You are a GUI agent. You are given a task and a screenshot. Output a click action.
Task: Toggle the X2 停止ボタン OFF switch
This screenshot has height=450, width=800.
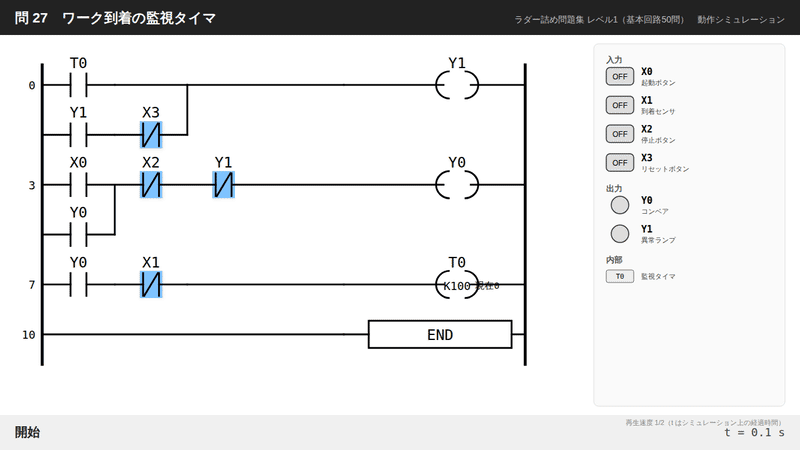pyautogui.click(x=619, y=134)
